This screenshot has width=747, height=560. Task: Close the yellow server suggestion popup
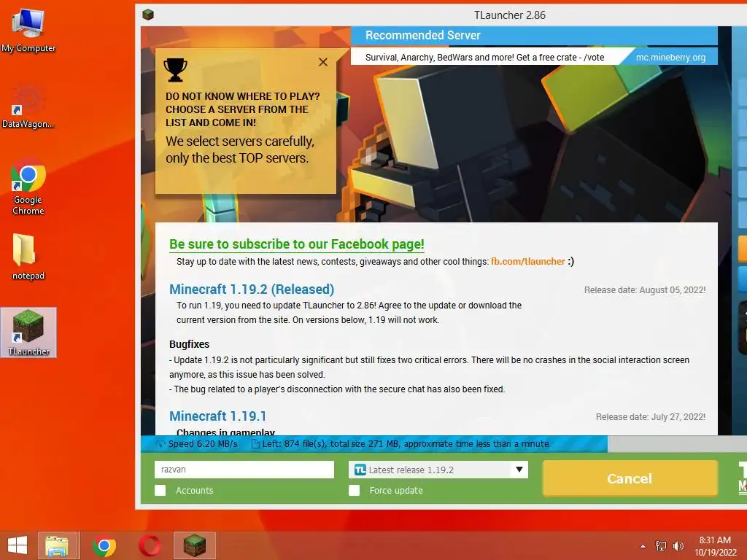point(323,62)
